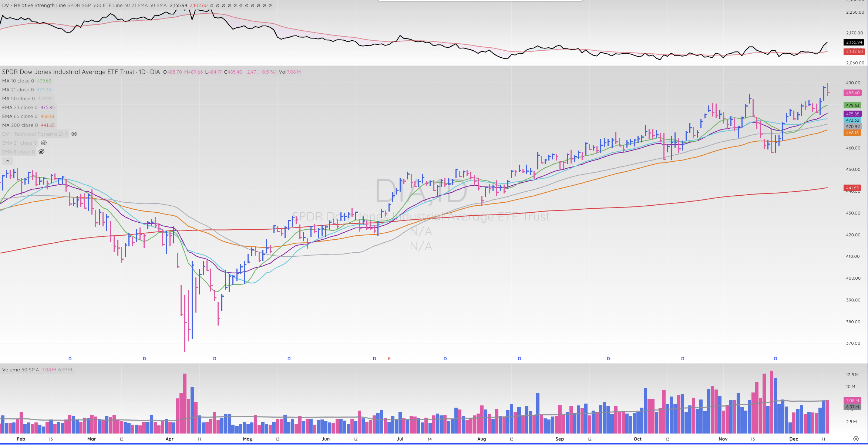Click the D dividend marker below September
The image size is (868, 445).
click(x=608, y=358)
